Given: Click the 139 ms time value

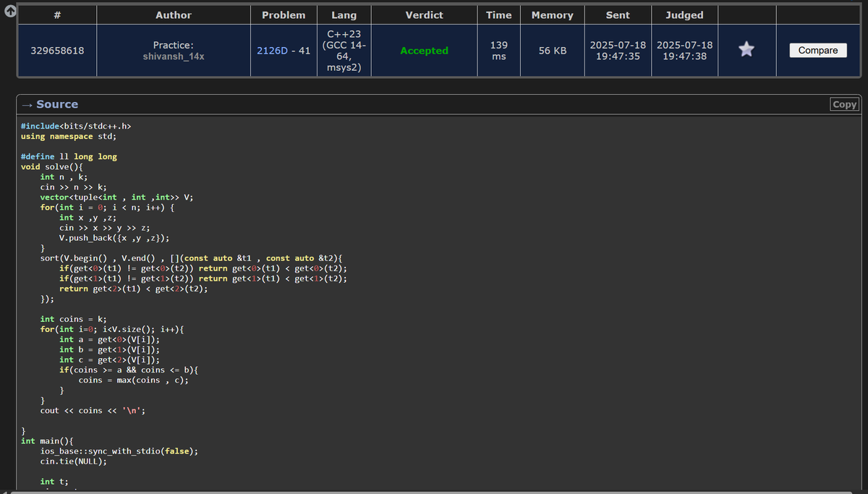Looking at the screenshot, I should point(499,51).
